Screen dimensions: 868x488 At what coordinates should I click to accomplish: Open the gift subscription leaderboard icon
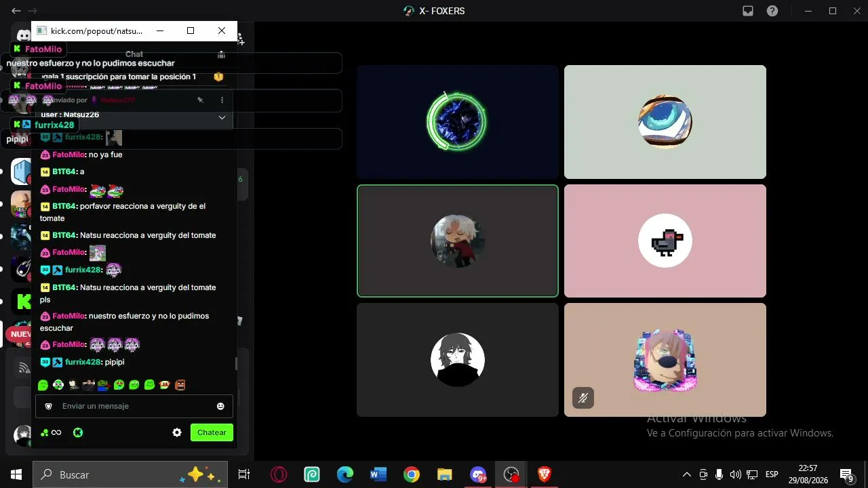[x=218, y=77]
